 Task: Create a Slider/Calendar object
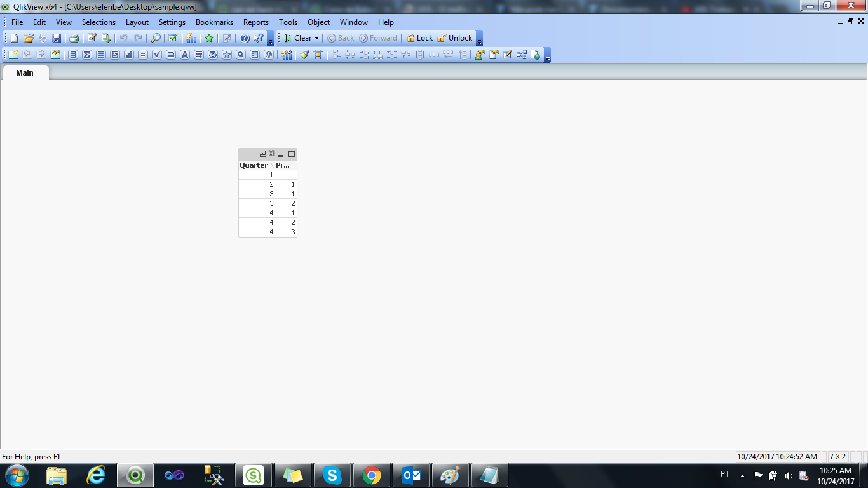213,55
